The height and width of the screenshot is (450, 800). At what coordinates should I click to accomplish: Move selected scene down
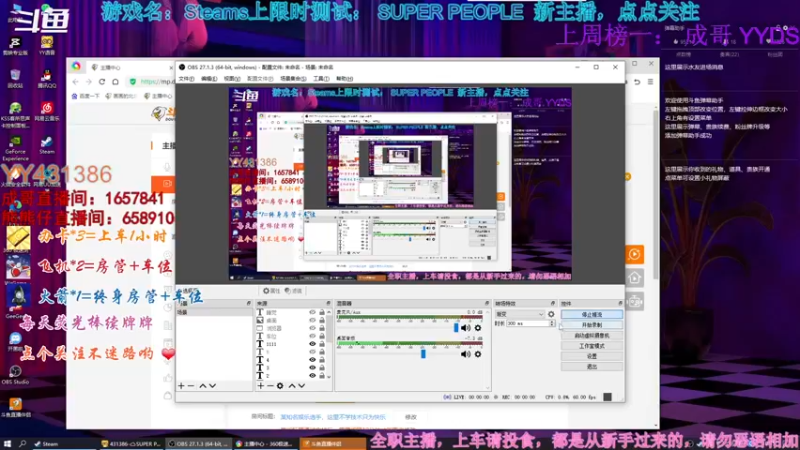coord(212,386)
